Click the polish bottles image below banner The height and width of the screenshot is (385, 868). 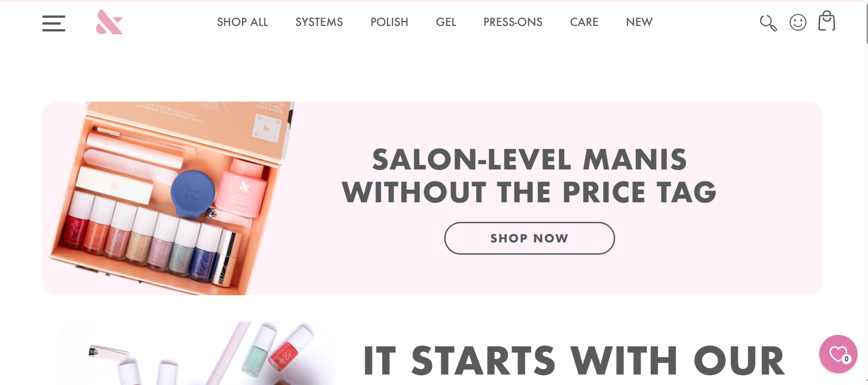point(196,354)
